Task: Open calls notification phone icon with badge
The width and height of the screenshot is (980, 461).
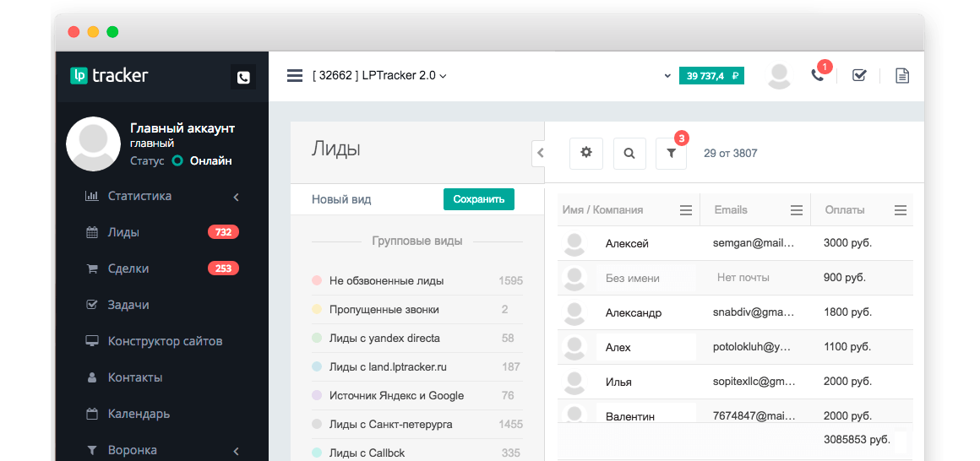Action: coord(817,74)
